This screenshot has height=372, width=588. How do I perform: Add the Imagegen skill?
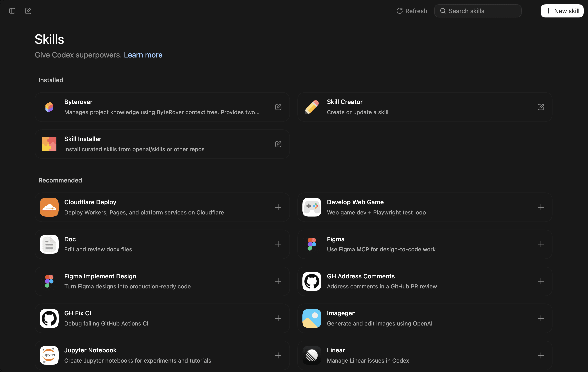541,318
